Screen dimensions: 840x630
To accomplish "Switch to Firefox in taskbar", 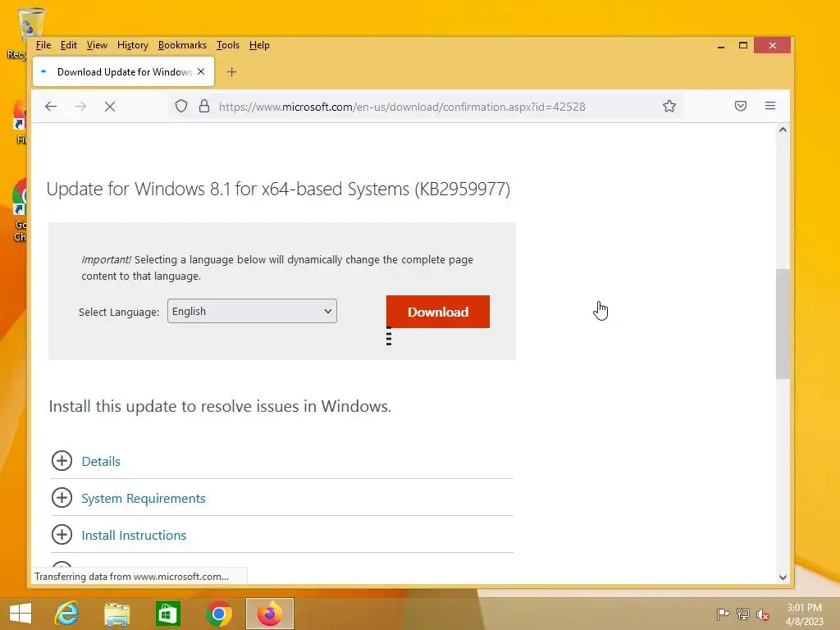I will click(x=269, y=614).
